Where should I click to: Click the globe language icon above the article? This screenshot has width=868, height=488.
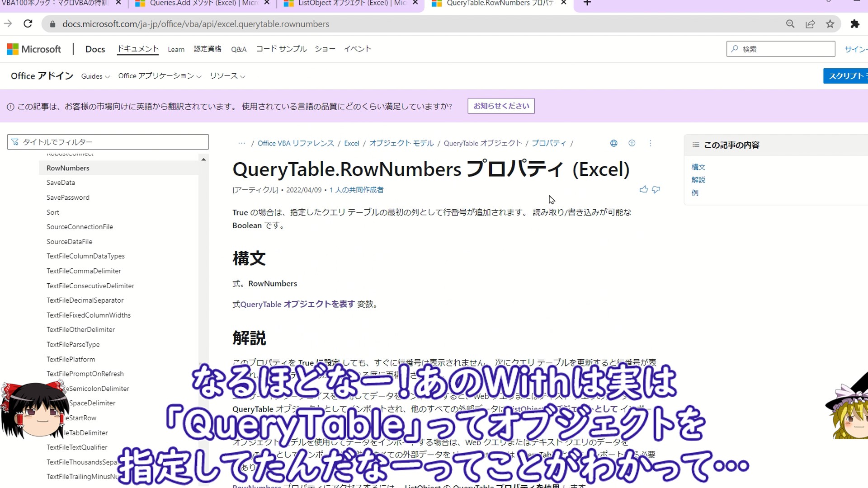613,143
